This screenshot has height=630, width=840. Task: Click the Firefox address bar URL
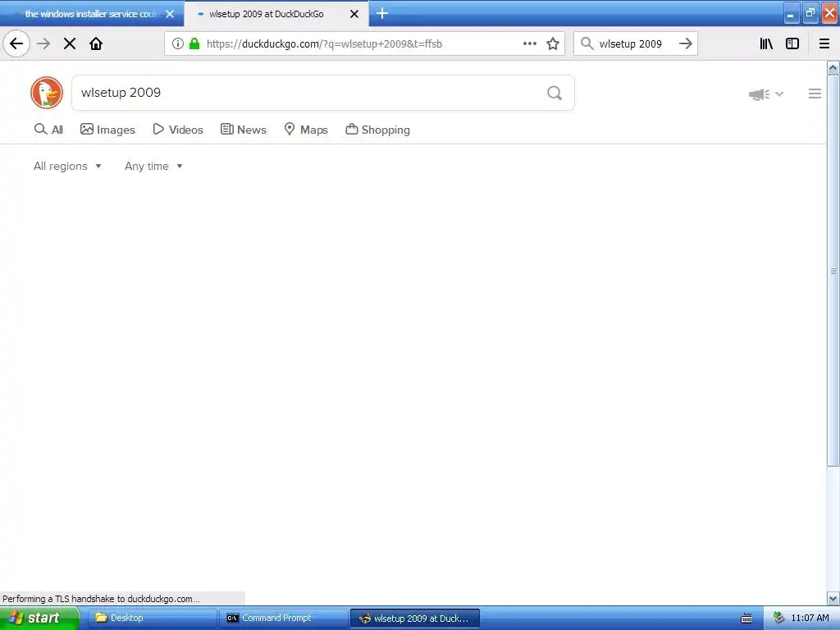[x=324, y=44]
